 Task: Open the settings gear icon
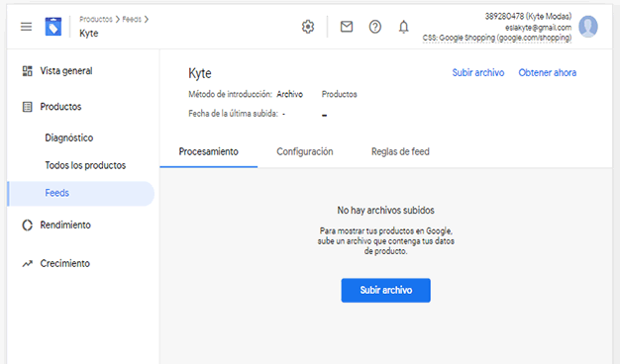tap(308, 27)
